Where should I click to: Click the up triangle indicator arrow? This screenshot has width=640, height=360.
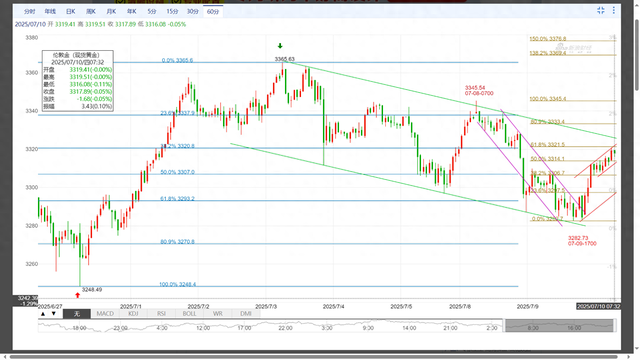[43, 314]
